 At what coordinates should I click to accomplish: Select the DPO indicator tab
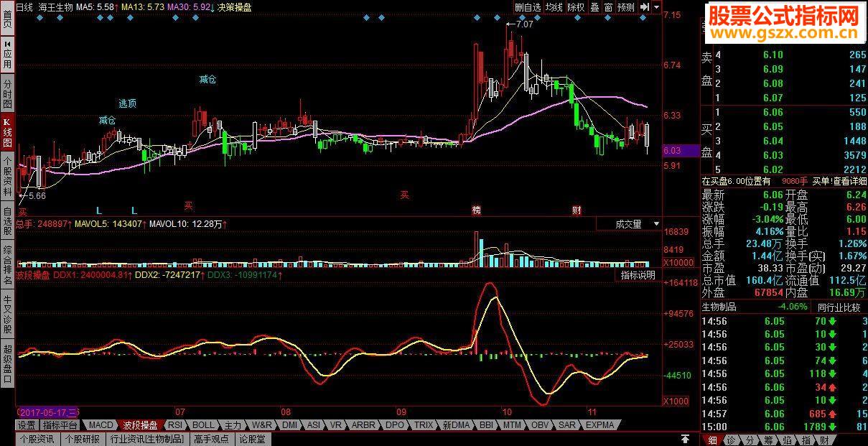click(x=395, y=425)
